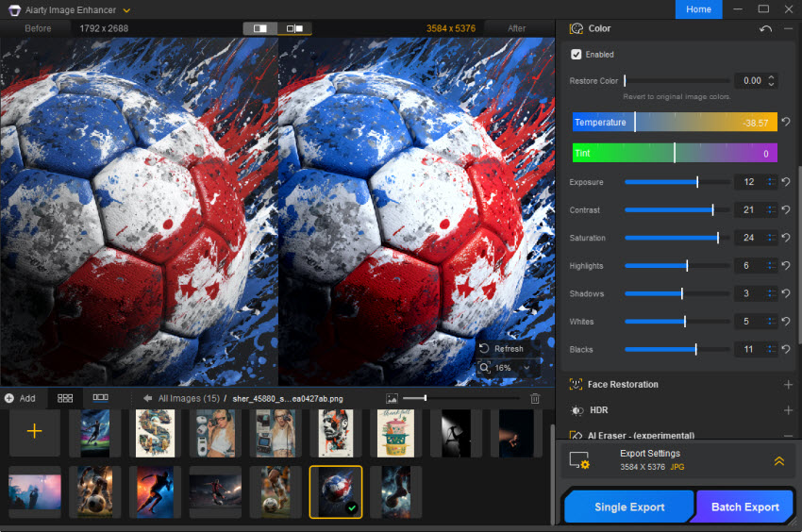This screenshot has height=532, width=802.
Task: Toggle the Color Enabled checkbox
Action: (576, 54)
